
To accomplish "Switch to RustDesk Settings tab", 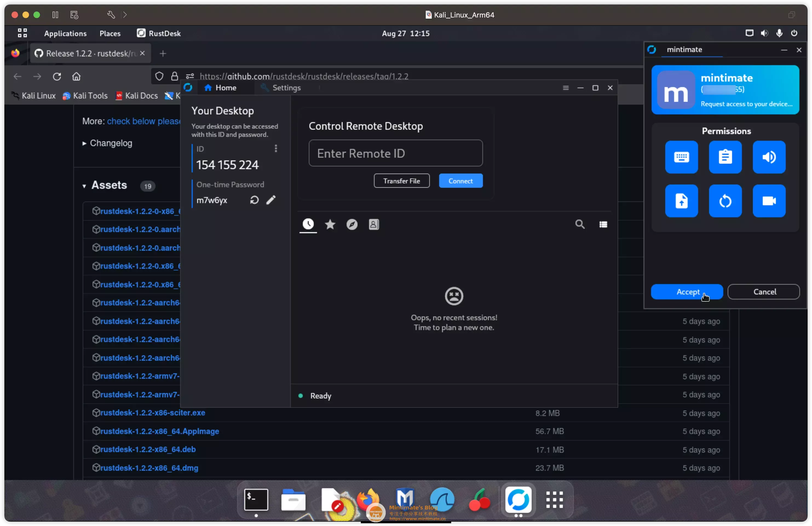I will tap(281, 88).
